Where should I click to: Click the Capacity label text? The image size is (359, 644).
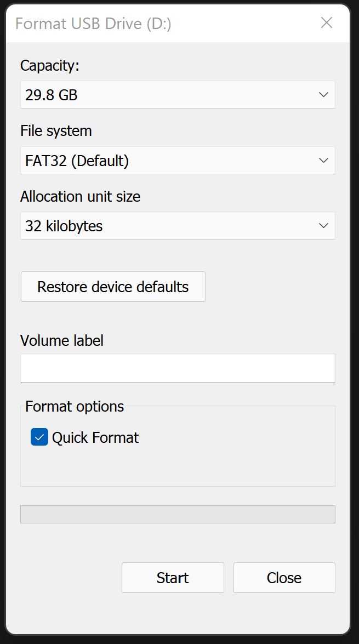pyautogui.click(x=50, y=66)
